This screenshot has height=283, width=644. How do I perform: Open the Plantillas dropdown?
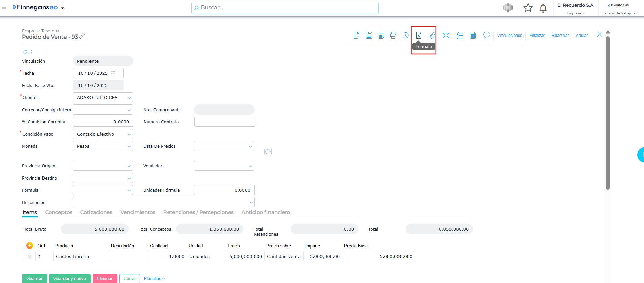154,278
